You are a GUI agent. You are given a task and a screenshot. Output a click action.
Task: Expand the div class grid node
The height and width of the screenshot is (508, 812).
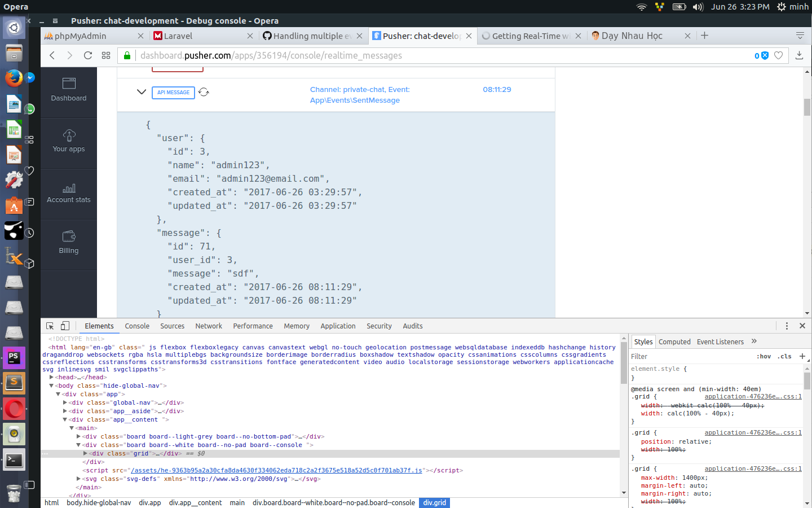click(x=85, y=453)
